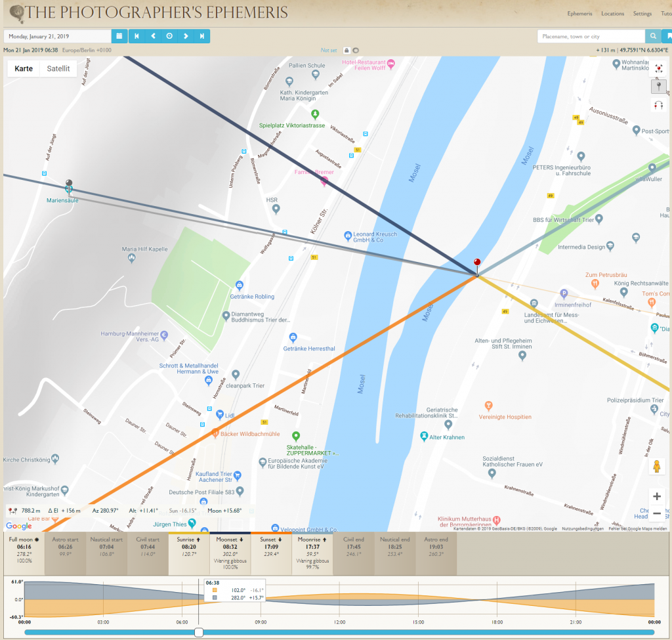The image size is (672, 640).
Task: Click the Hotel-Restaurant Feilen Wolff marker
Action: click(391, 65)
